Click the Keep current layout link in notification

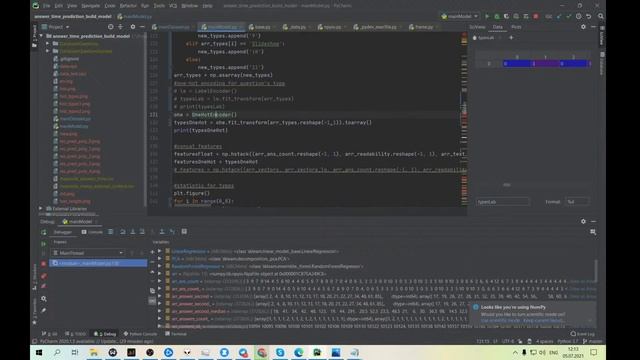[x=543, y=320]
